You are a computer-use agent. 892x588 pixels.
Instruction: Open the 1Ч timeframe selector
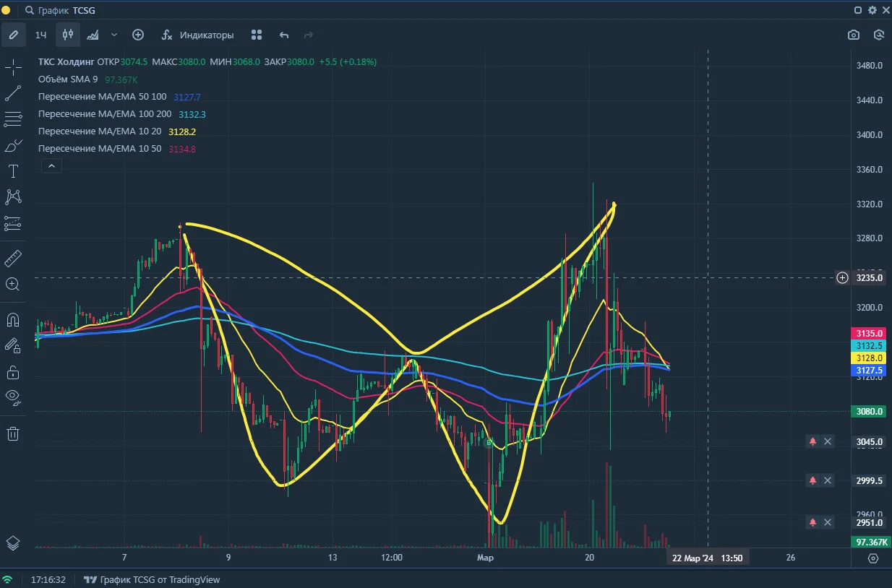click(41, 35)
